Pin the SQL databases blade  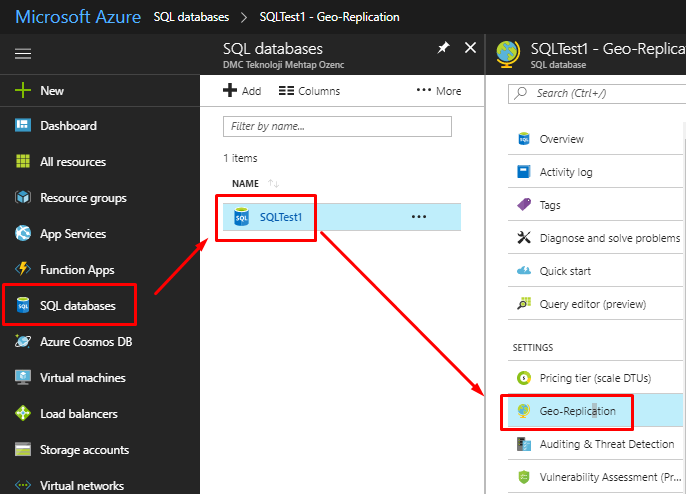point(444,47)
